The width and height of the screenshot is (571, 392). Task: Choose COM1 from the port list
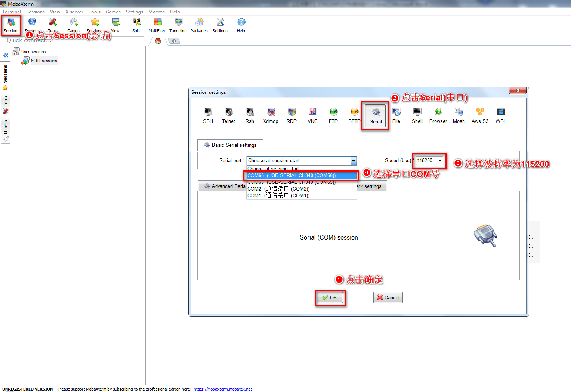[278, 195]
